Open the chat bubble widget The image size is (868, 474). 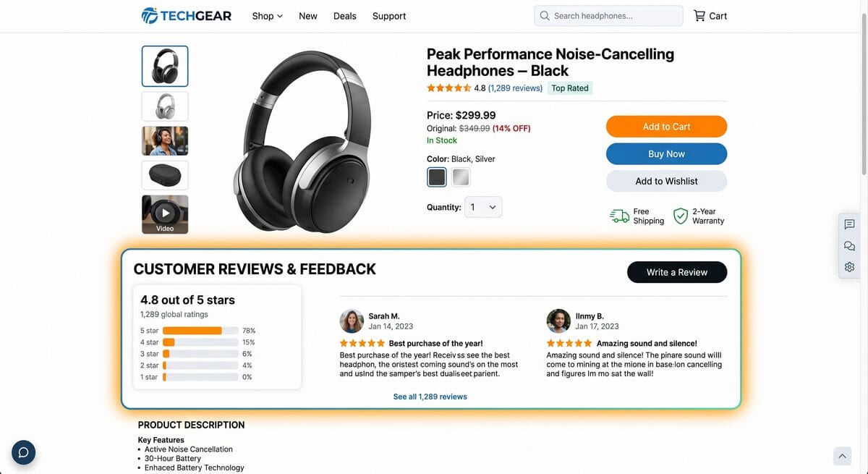pyautogui.click(x=23, y=452)
